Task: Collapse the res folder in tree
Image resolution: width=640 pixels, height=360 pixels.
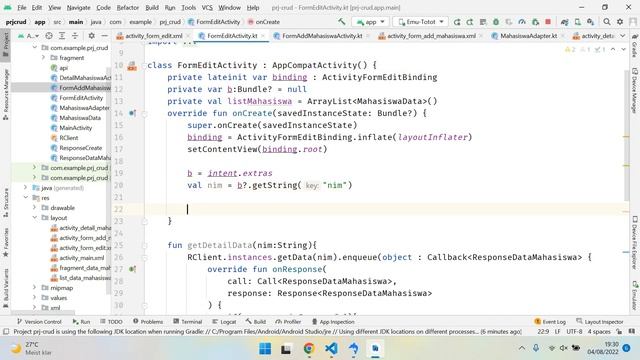Action: (26, 198)
